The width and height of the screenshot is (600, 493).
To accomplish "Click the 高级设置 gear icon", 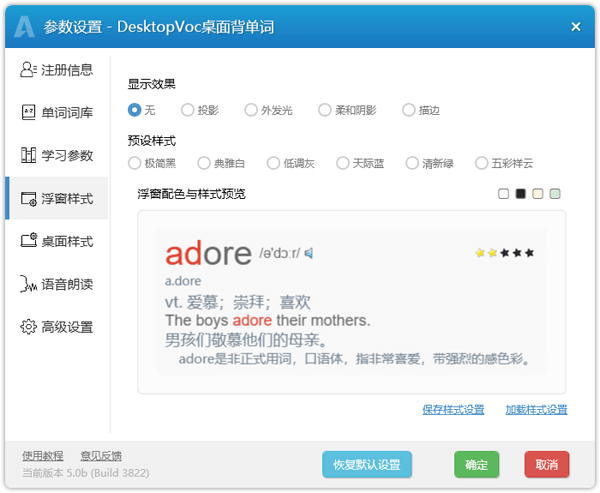I will 28,326.
